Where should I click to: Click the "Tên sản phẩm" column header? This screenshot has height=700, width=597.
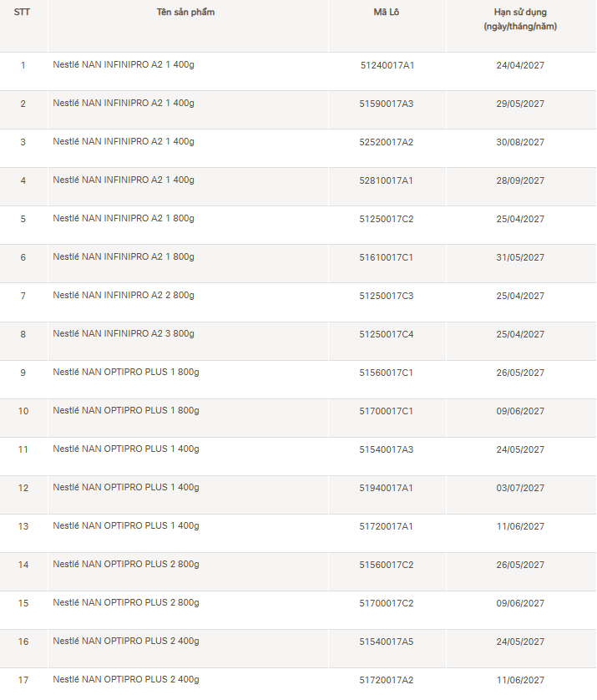tap(185, 13)
